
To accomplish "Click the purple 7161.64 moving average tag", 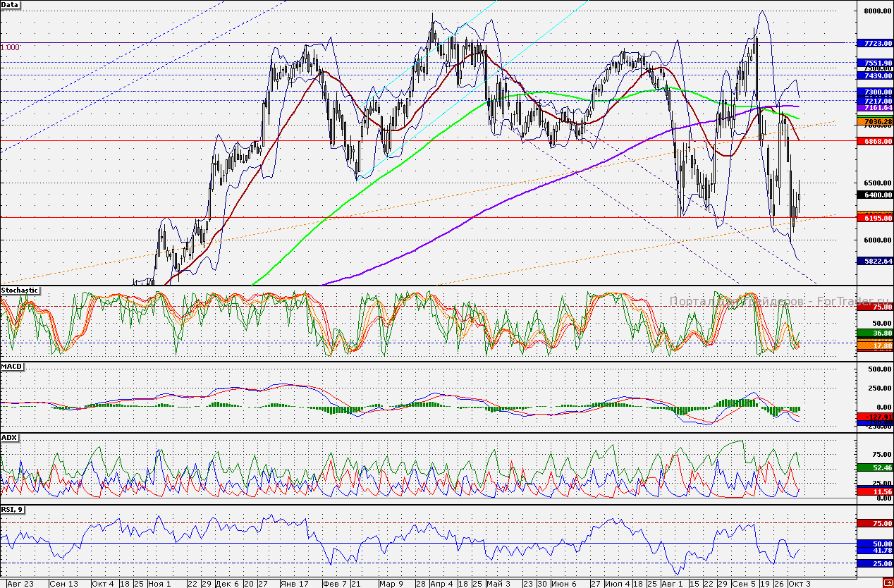I will [x=874, y=108].
